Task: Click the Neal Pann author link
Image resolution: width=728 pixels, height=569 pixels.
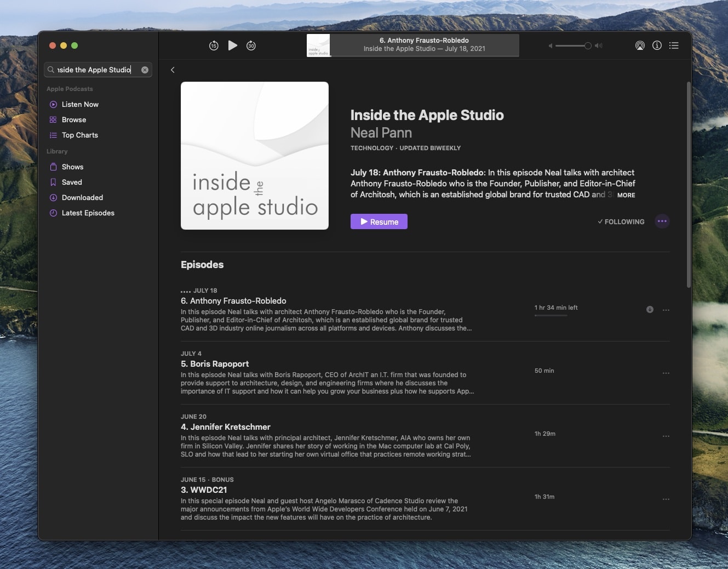Action: [x=381, y=133]
